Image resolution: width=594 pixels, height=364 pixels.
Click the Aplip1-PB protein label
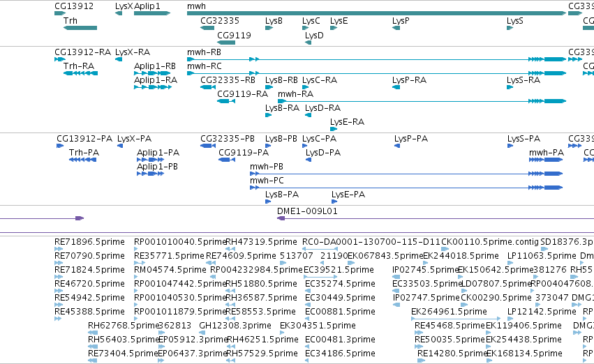point(157,167)
